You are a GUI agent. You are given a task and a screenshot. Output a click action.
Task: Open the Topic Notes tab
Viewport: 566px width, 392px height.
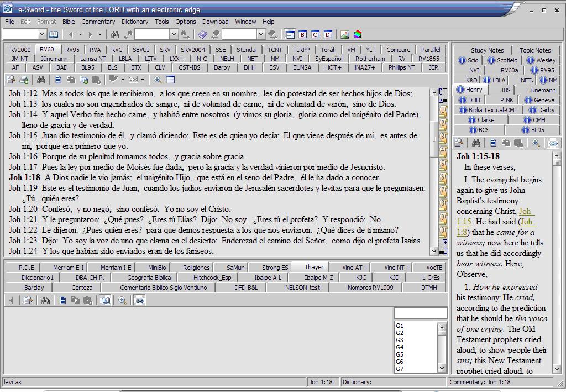click(x=535, y=50)
